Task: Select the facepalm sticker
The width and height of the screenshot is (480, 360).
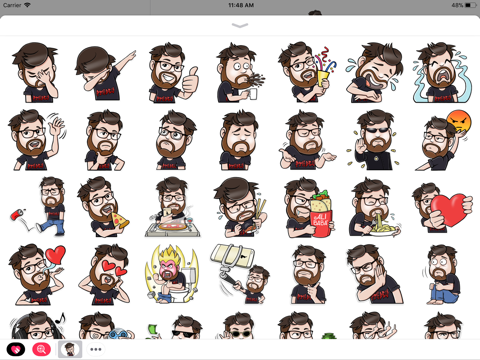Action: (35, 72)
